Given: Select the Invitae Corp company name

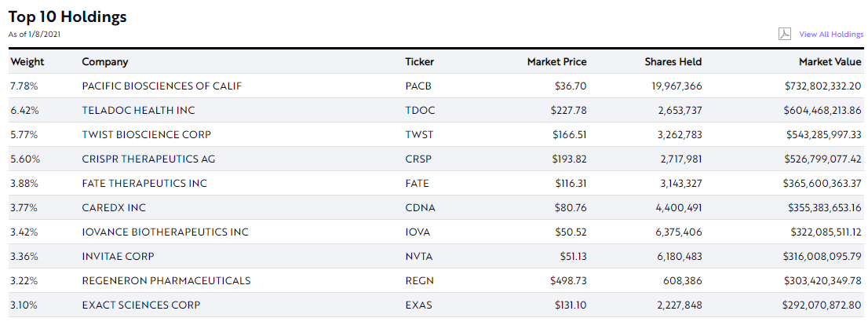Looking at the screenshot, I should point(118,257).
